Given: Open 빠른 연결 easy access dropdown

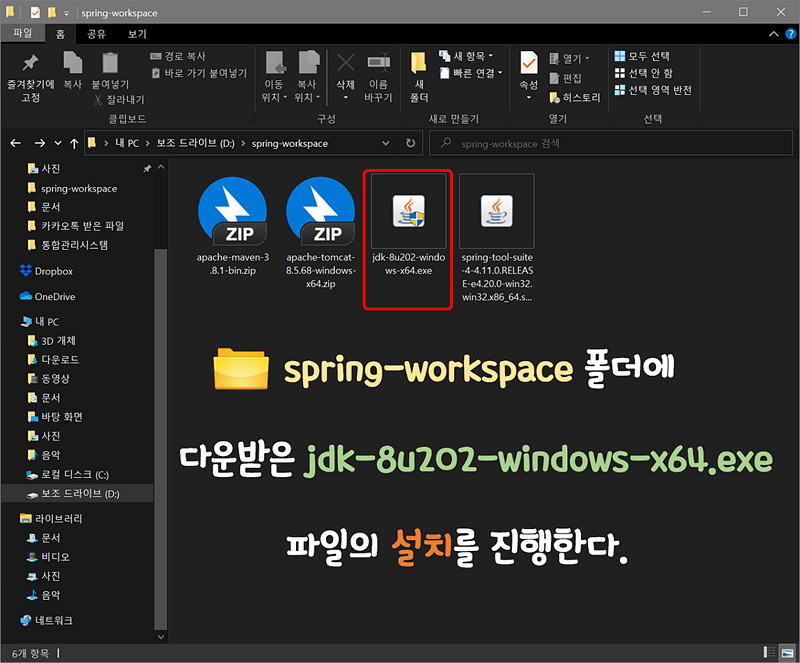Looking at the screenshot, I should point(471,73).
